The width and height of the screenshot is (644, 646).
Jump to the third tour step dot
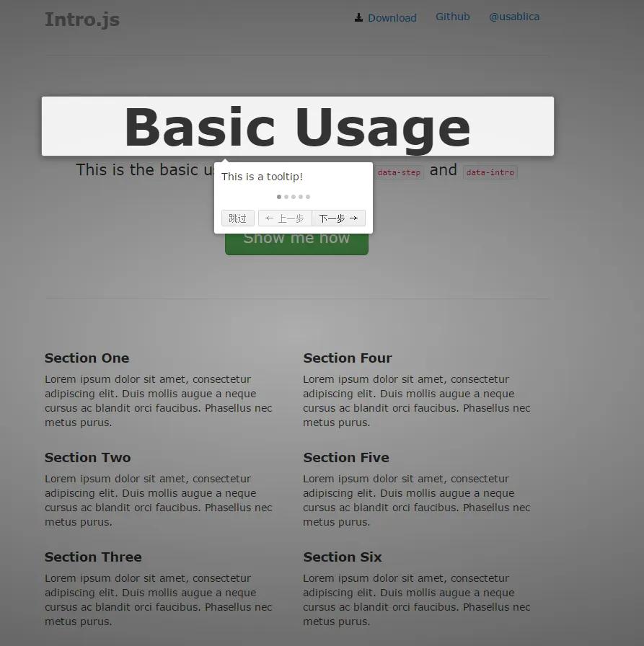[294, 197]
